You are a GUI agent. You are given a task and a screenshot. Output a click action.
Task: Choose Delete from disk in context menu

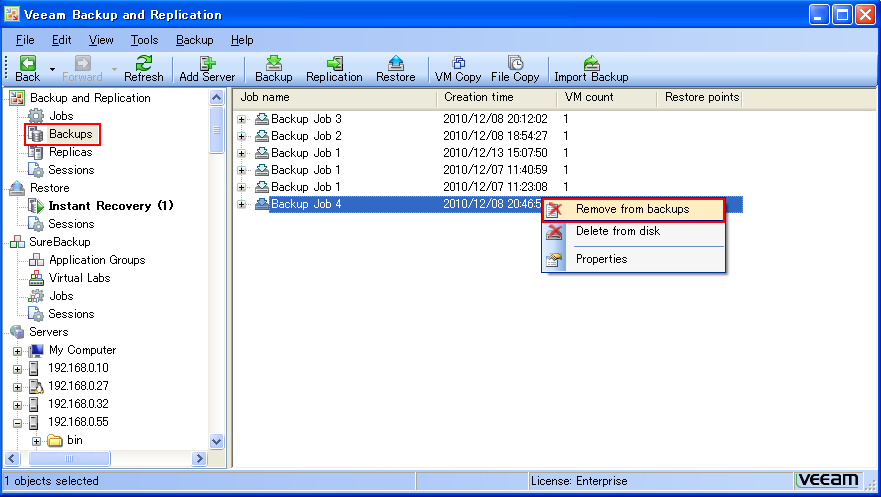click(633, 231)
